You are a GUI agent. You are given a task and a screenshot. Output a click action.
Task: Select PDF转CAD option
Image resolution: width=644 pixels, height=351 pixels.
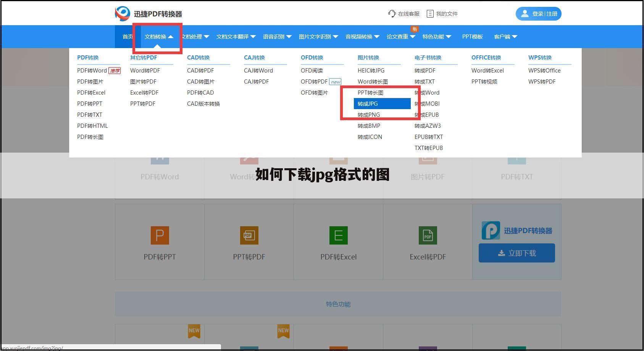(x=200, y=93)
